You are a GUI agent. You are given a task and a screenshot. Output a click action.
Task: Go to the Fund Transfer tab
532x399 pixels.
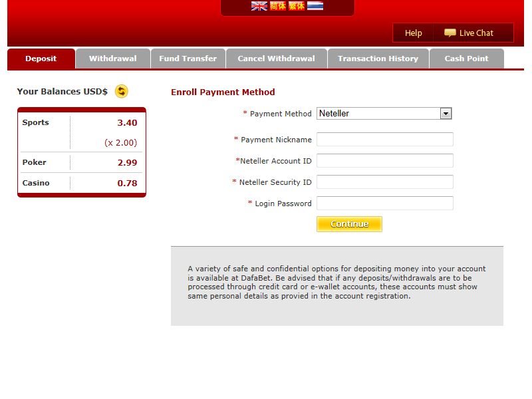click(188, 59)
